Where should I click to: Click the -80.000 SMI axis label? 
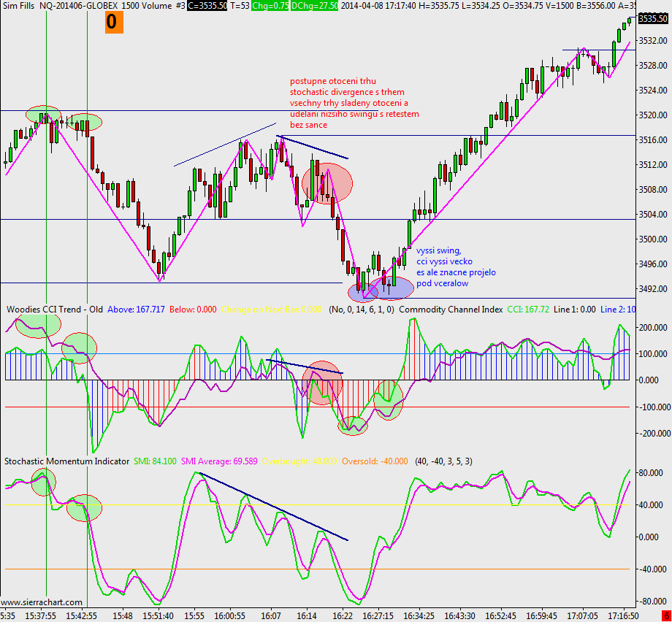pos(654,602)
